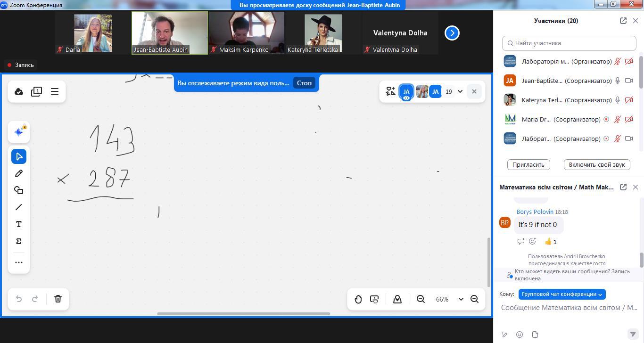Click the Invite participants button
Viewport: 644px width, 343px height.
(528, 164)
